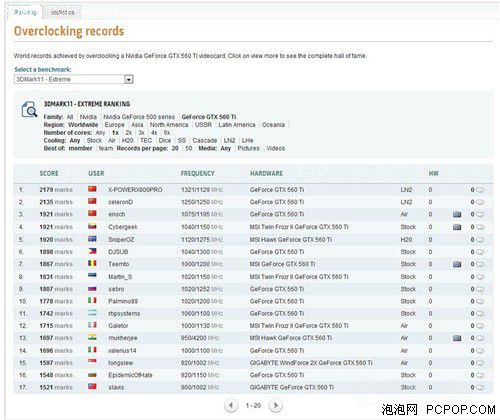Image resolution: width=500 pixels, height=420 pixels.
Task: Show 50 records per page
Action: point(189,148)
